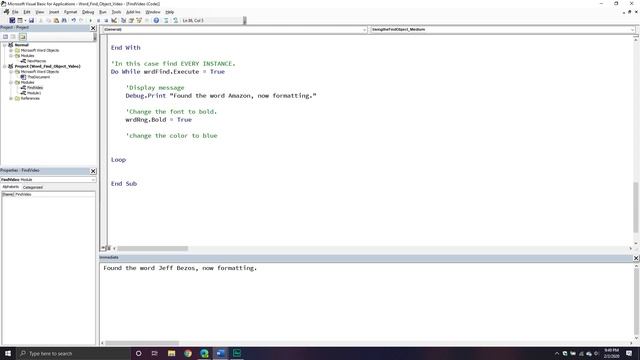The image size is (640, 360).
Task: Click the blue Help question mark icon
Action: pyautogui.click(x=156, y=20)
